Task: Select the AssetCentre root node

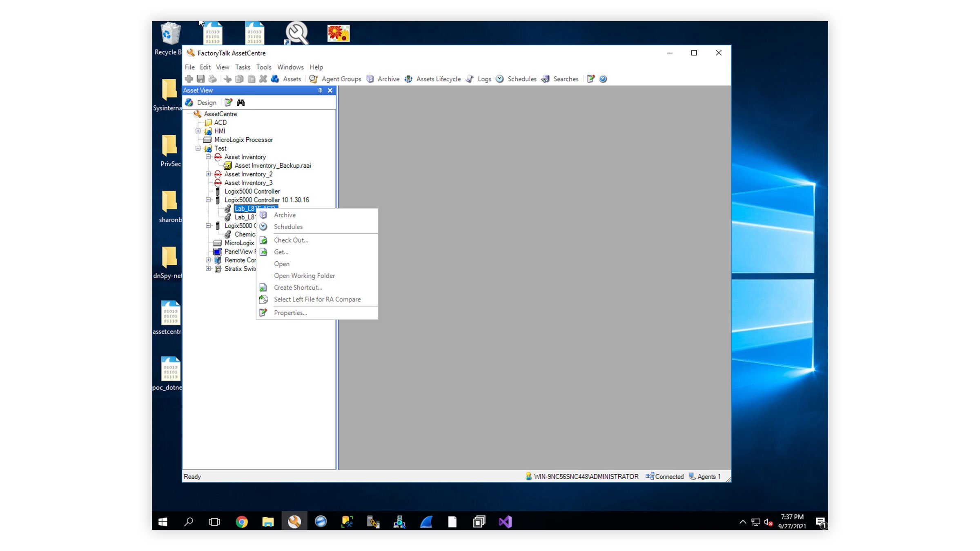Action: (x=220, y=114)
